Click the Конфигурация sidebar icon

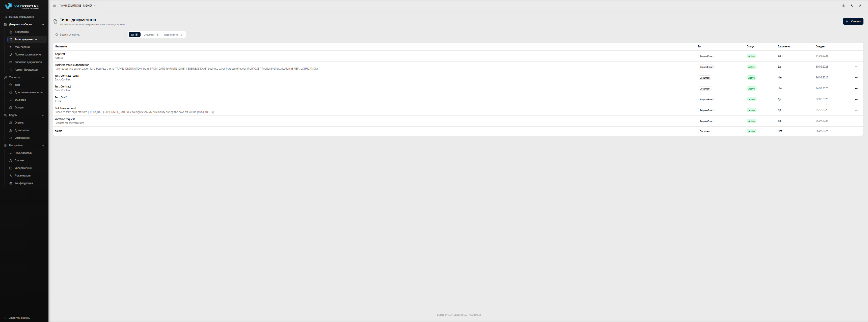click(x=11, y=183)
